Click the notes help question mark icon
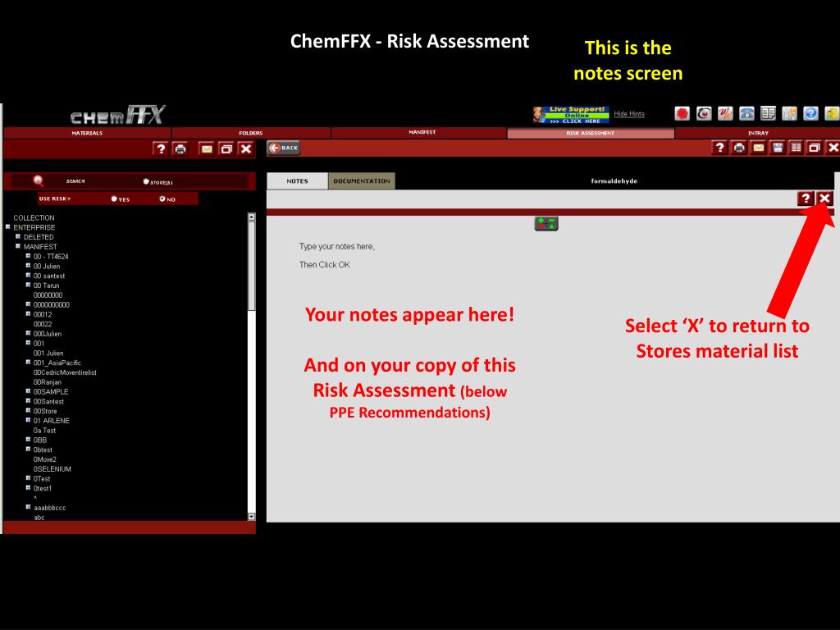The width and height of the screenshot is (840, 630). [806, 199]
